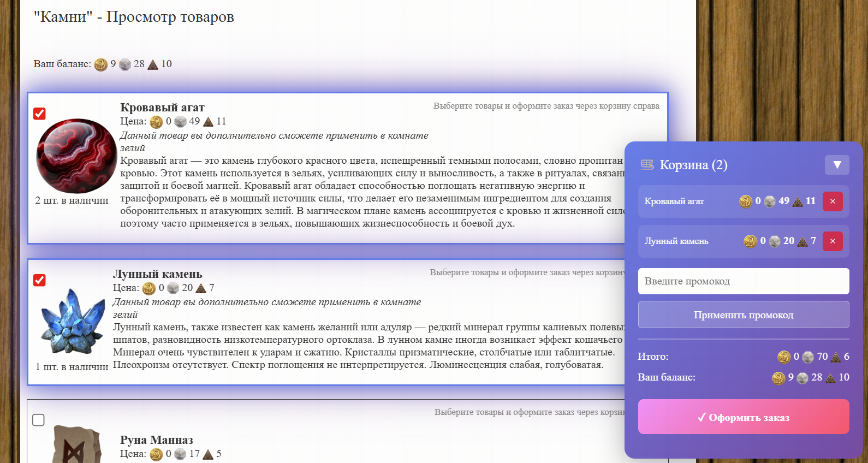Image resolution: width=868 pixels, height=463 pixels.
Task: Click the Кровавый агат product title
Action: [162, 108]
